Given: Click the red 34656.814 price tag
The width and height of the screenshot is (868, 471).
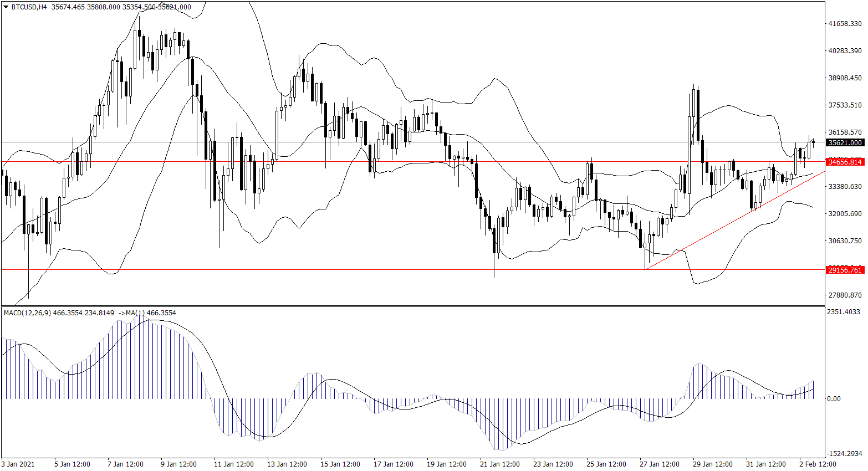Looking at the screenshot, I should pos(845,162).
